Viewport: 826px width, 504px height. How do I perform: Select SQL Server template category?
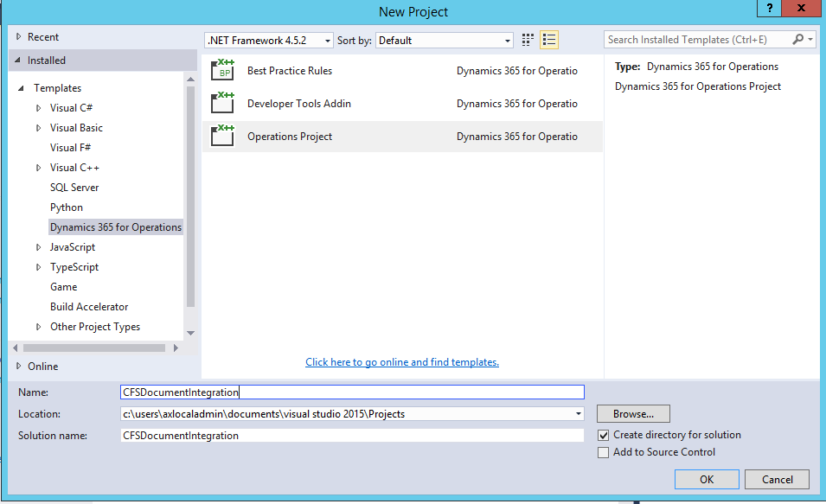click(x=74, y=188)
